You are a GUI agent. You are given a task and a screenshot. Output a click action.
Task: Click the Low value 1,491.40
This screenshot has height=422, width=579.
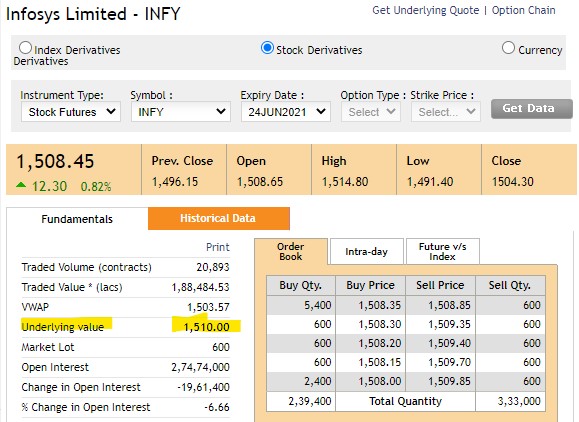tap(430, 182)
